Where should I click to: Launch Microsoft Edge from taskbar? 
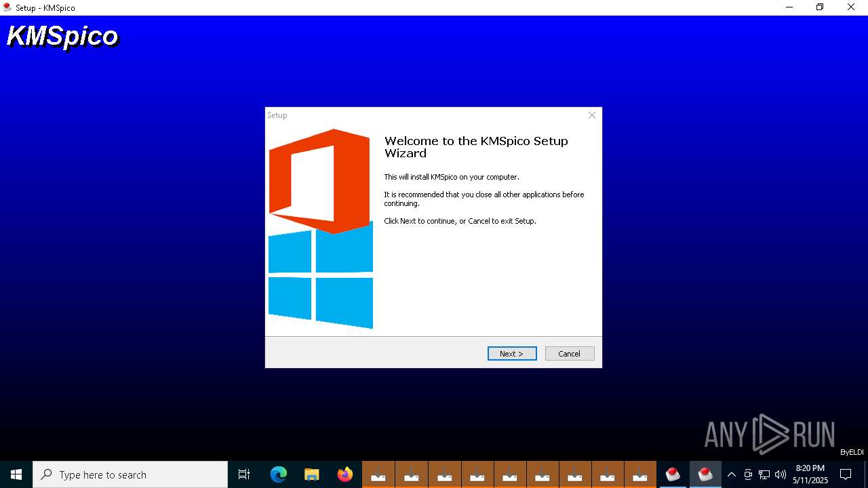(x=279, y=474)
